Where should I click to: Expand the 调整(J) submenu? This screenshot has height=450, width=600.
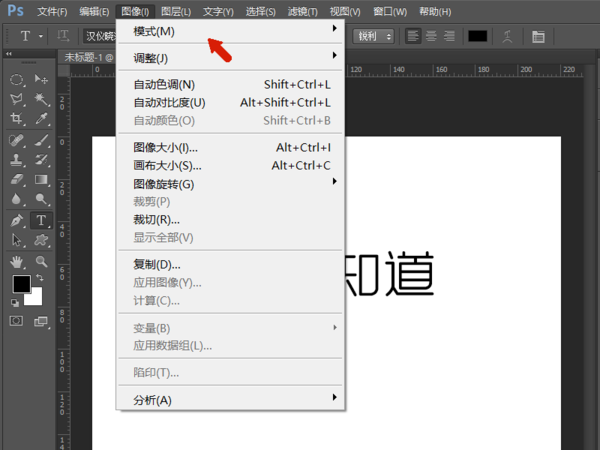click(230, 58)
